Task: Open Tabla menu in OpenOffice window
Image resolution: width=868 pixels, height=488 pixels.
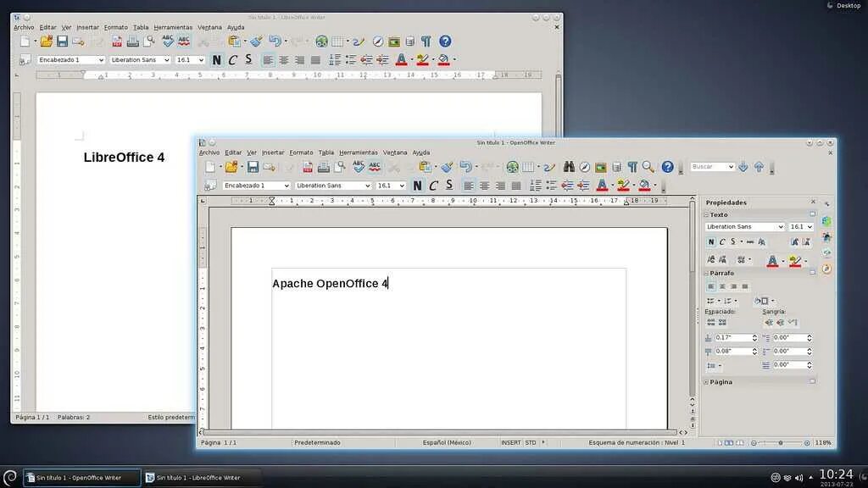Action: pyautogui.click(x=326, y=152)
